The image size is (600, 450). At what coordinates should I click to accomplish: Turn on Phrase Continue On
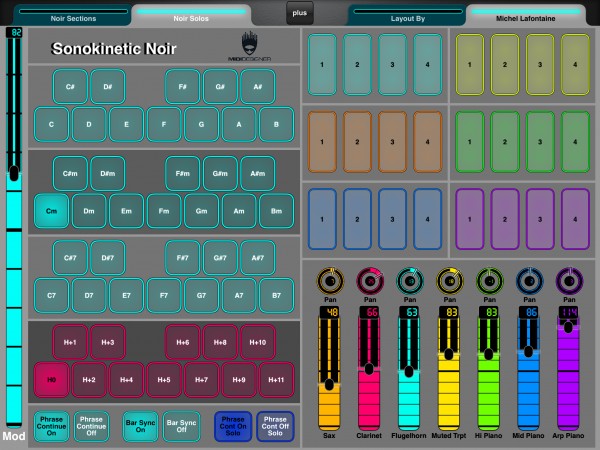(51, 426)
